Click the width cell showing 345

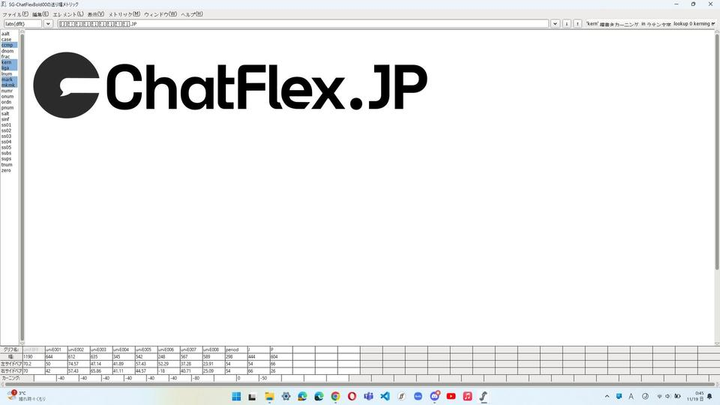click(124, 357)
